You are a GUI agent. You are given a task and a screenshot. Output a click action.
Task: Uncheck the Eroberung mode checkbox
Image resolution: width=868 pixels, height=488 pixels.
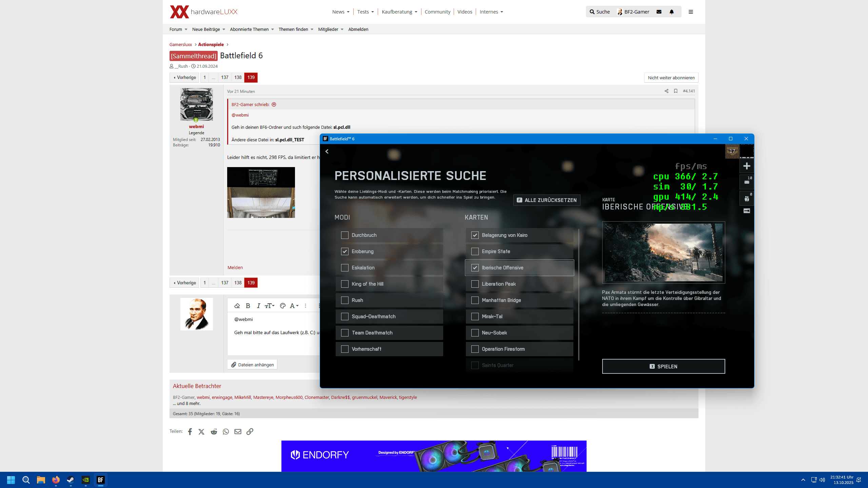click(x=344, y=251)
